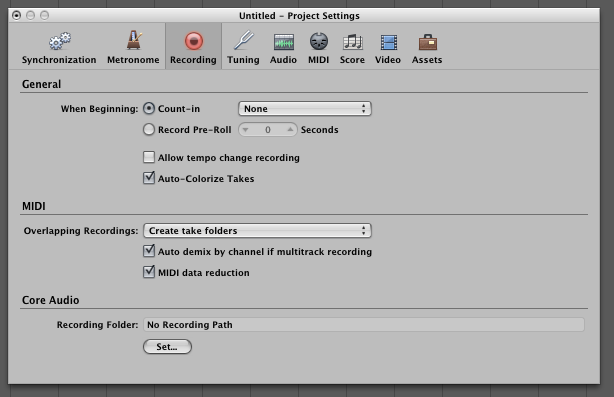Decrease Pre-Roll seconds with down arrow

pyautogui.click(x=246, y=130)
